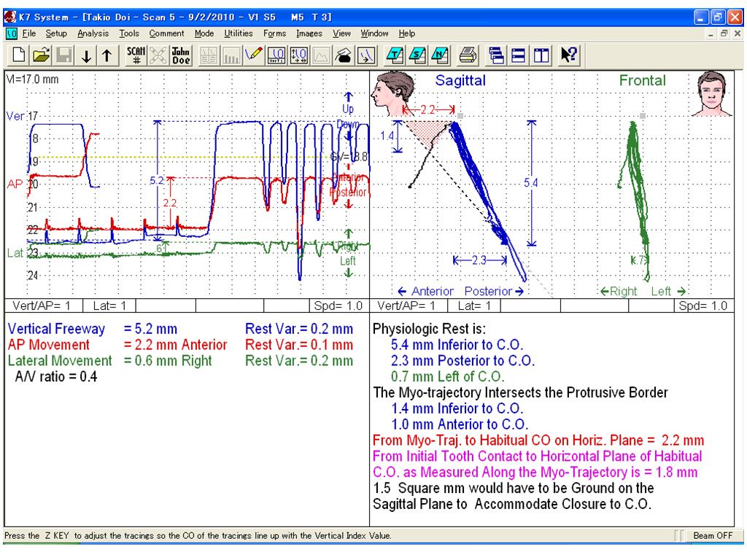Cascade windows with the toolbar icon
Image resolution: width=747 pixels, height=560 pixels.
(496, 55)
